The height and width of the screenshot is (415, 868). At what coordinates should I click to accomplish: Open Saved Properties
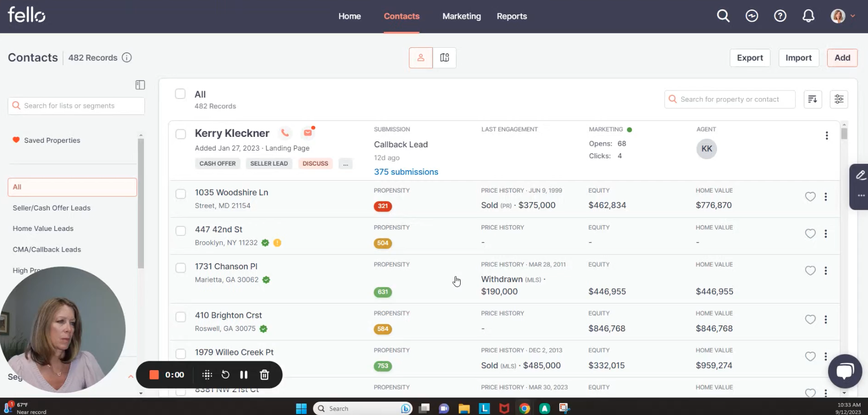tap(52, 140)
